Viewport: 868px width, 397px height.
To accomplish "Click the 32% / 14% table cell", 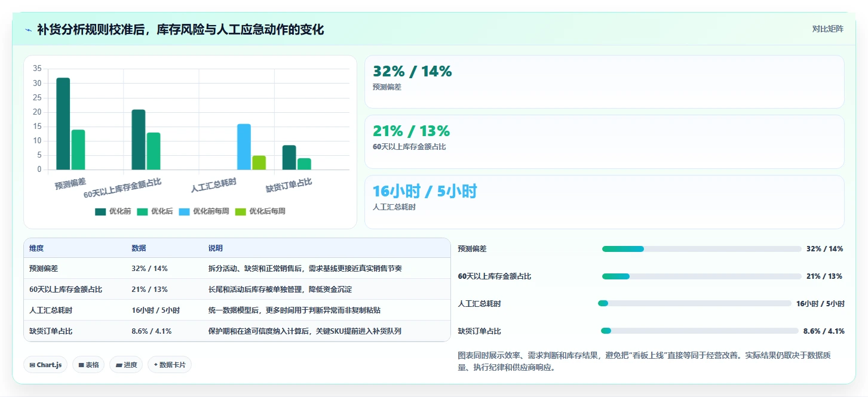I will click(149, 269).
